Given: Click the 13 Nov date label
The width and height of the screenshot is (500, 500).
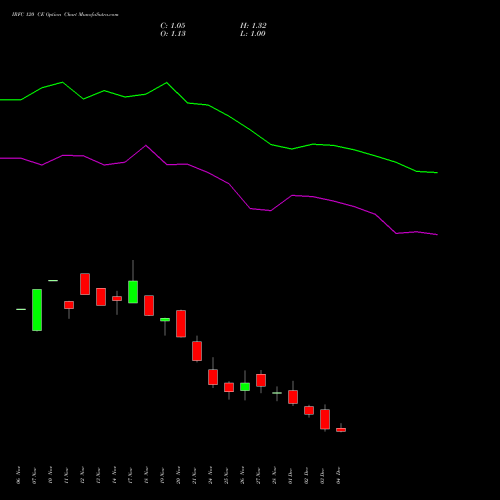Looking at the screenshot, I should (x=98, y=475).
